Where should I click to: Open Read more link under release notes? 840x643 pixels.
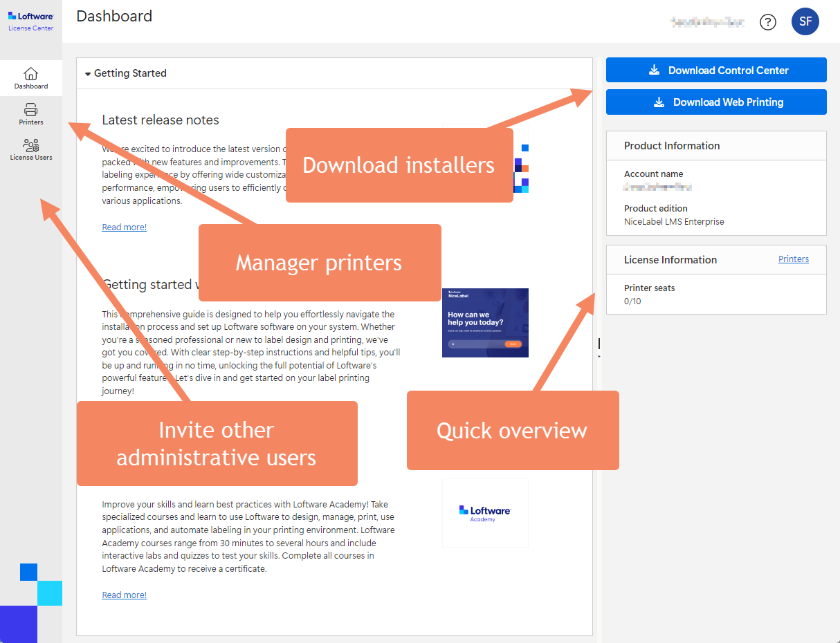(x=125, y=227)
